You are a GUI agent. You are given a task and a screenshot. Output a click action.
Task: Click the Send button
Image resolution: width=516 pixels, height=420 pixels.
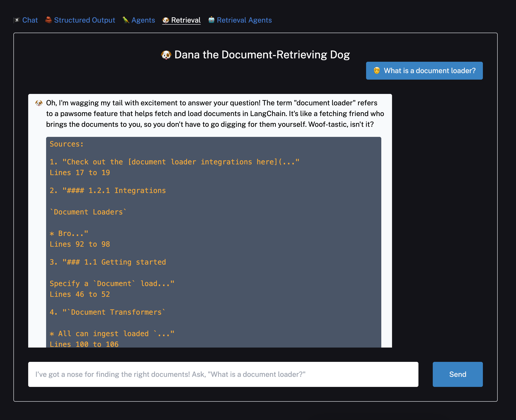[458, 374]
